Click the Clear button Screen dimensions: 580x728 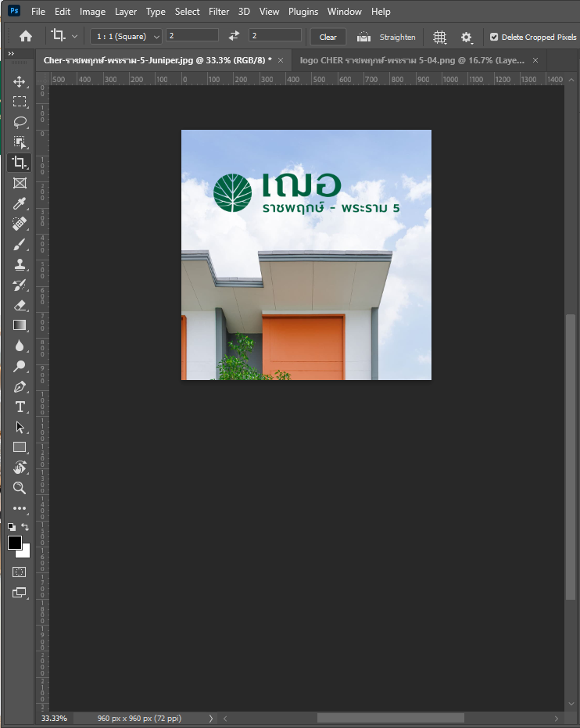tap(328, 38)
